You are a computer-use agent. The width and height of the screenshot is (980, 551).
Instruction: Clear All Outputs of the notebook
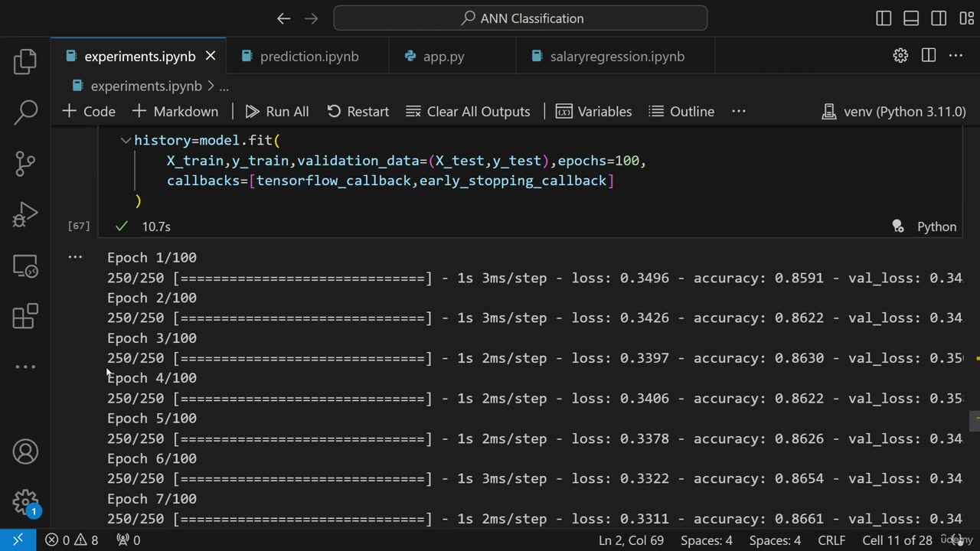(x=468, y=111)
